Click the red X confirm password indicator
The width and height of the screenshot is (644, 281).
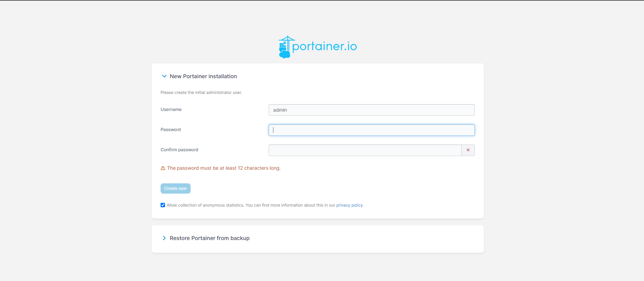click(468, 150)
